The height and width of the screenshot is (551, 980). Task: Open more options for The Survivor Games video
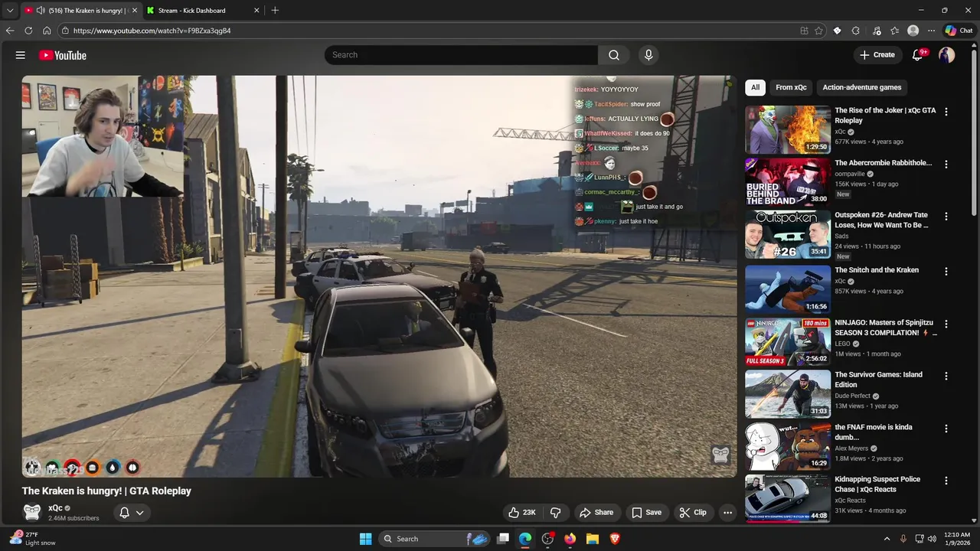click(x=946, y=376)
